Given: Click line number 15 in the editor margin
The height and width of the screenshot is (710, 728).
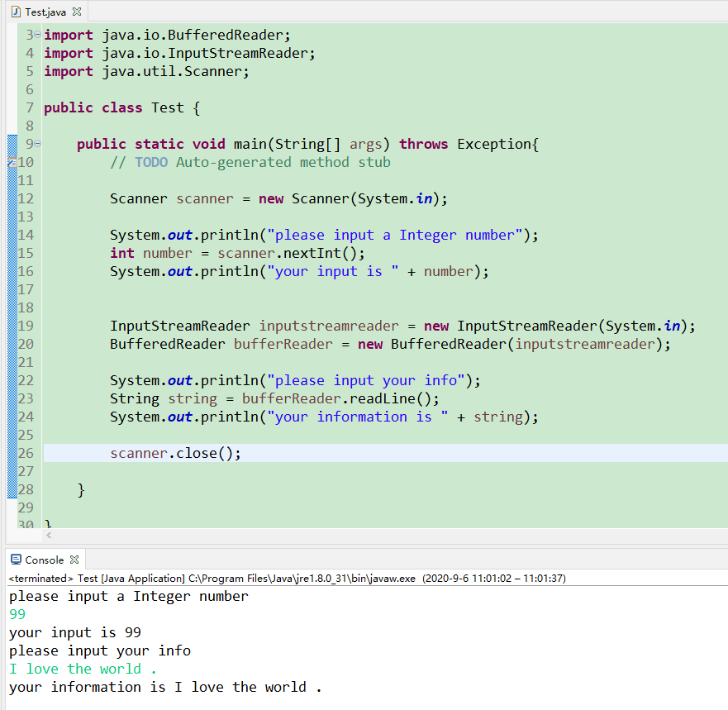Looking at the screenshot, I should point(26,253).
